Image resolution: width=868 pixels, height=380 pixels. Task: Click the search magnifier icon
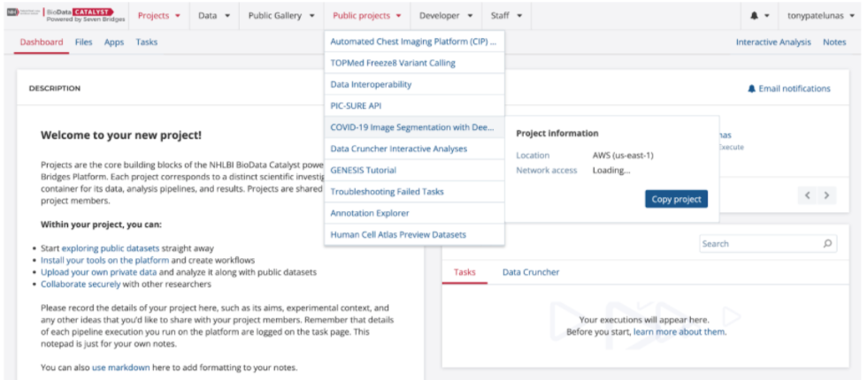(827, 243)
